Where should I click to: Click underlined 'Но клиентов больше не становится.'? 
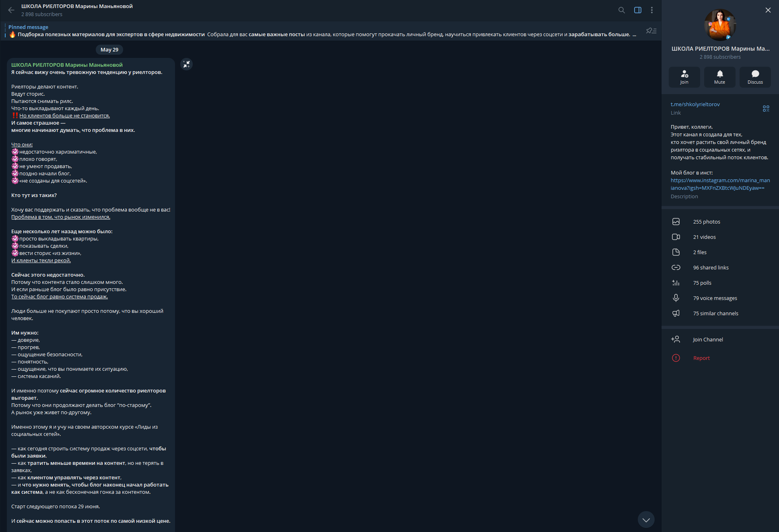(x=64, y=115)
